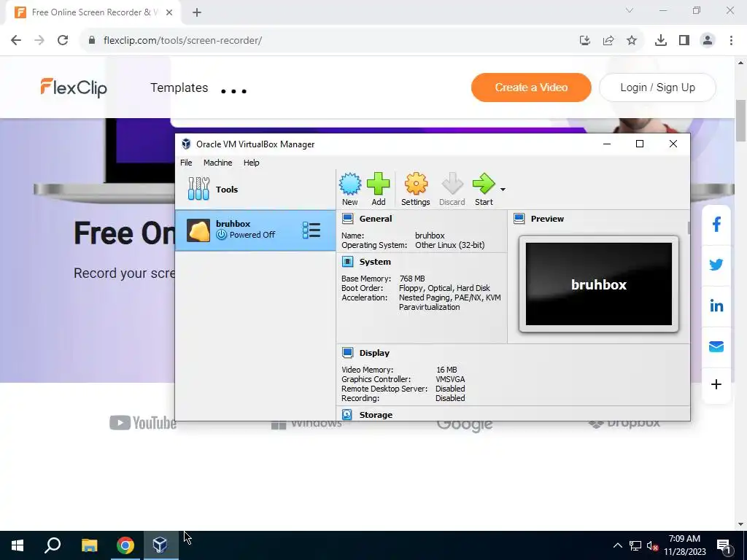Screen dimensions: 747x560
Task: Open Chrome downloads icon
Action: (661, 41)
